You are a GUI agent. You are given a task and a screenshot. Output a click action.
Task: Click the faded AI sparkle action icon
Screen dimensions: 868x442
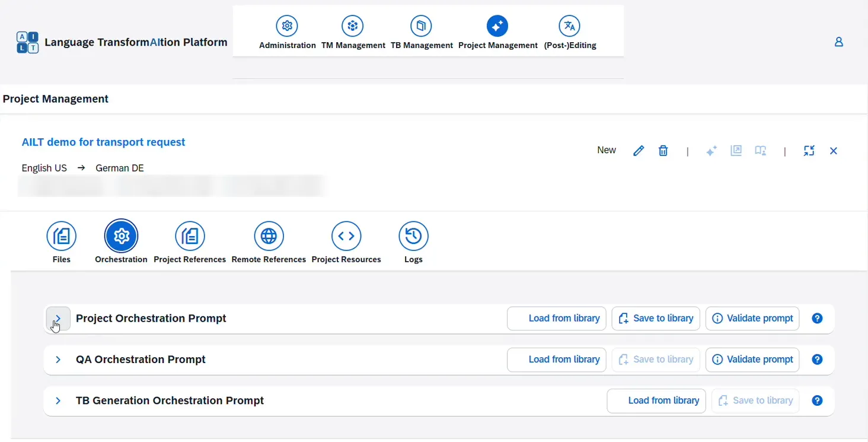(x=711, y=151)
